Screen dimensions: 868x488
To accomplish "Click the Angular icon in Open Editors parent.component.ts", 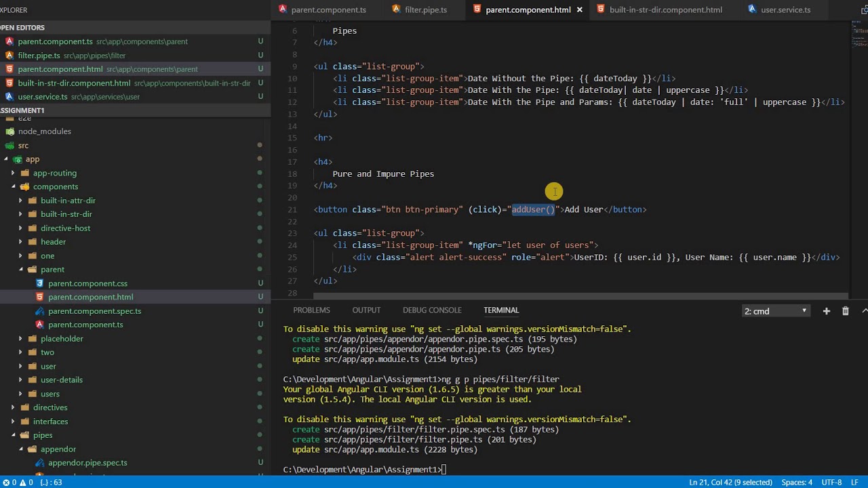I will [9, 41].
